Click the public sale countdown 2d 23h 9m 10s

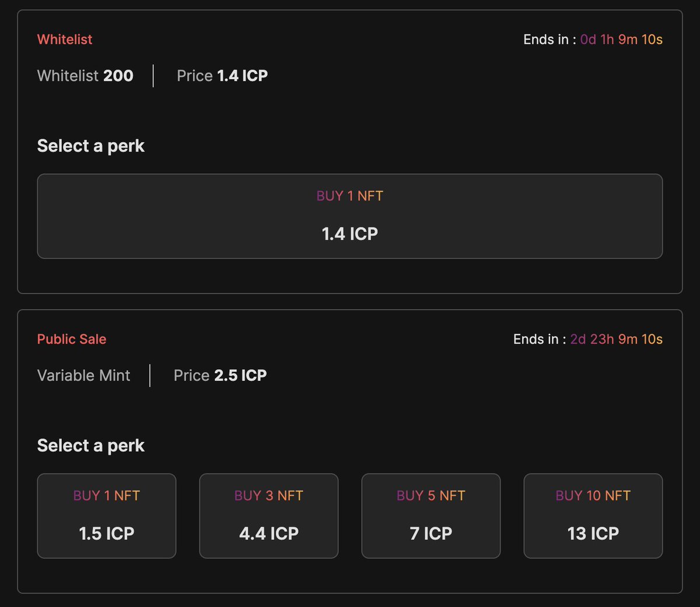point(617,339)
